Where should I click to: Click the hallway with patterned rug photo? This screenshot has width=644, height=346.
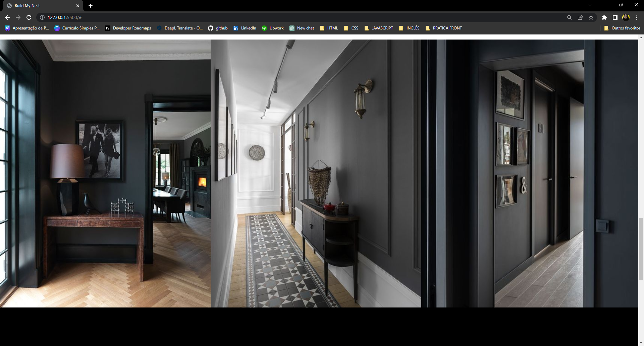316,174
